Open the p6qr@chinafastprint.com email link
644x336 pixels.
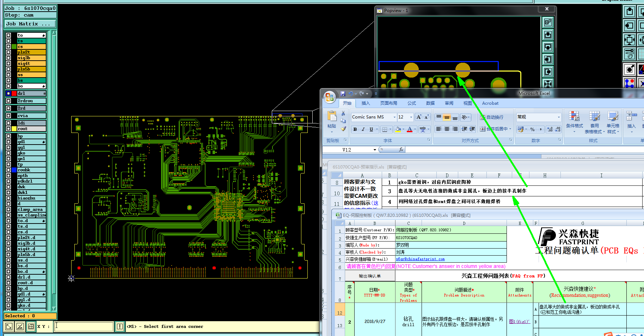[420, 259]
